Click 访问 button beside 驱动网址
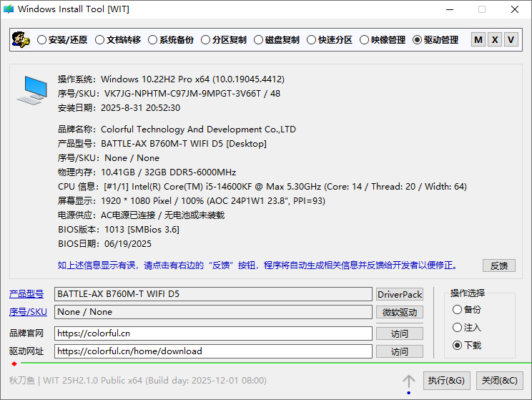The height and width of the screenshot is (400, 532). click(x=400, y=352)
